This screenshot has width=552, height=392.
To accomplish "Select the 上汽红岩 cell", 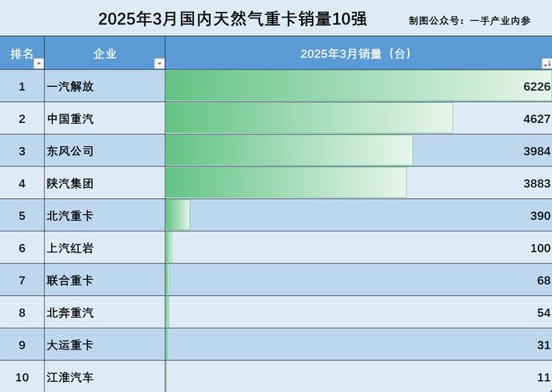I will (105, 247).
